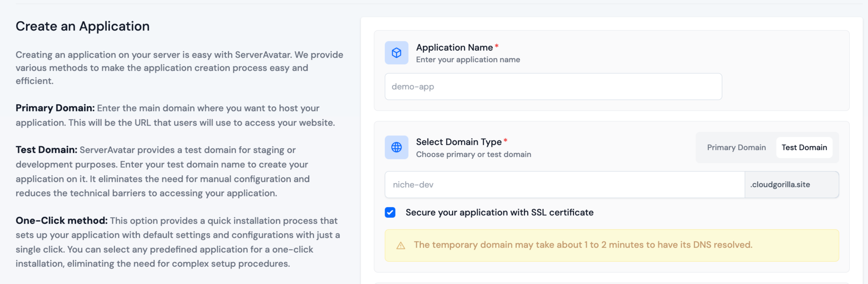868x284 pixels.
Task: Uncheck the SSL certificate checkbox
Action: [390, 212]
